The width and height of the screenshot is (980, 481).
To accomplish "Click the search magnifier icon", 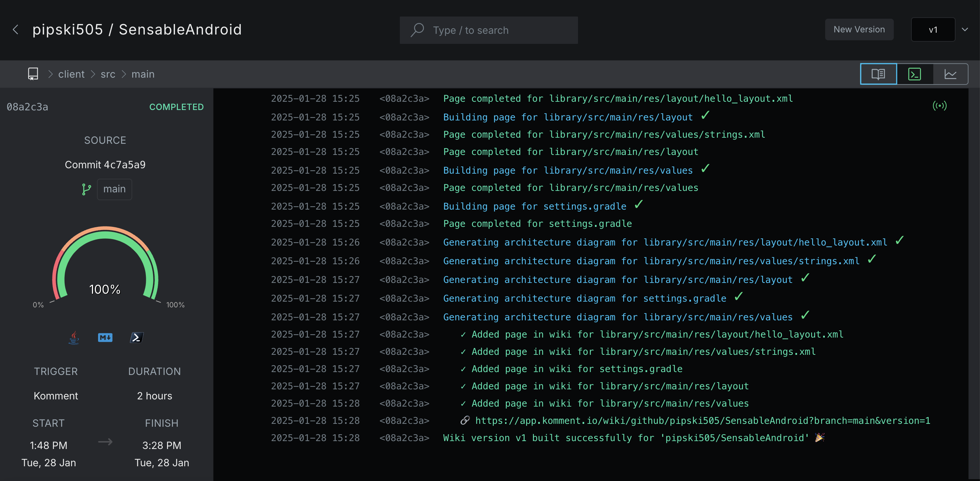I will tap(417, 30).
